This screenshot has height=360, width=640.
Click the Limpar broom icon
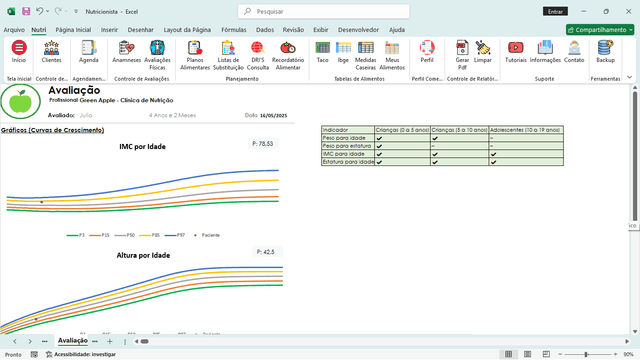(x=482, y=52)
